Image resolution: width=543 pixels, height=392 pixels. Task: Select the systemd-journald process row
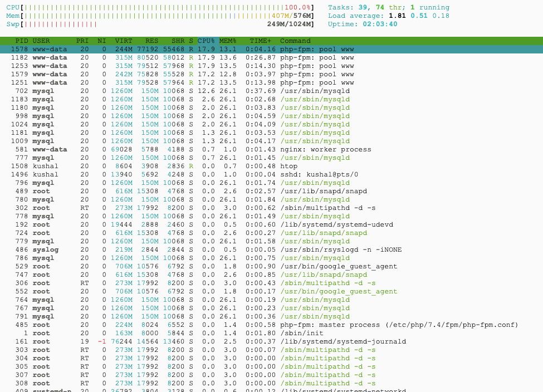[x=272, y=341]
